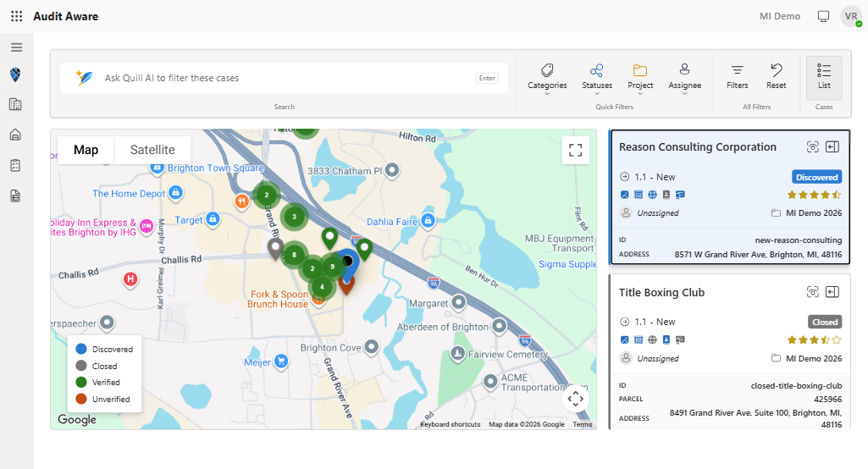Open the all Filters panel

(737, 77)
